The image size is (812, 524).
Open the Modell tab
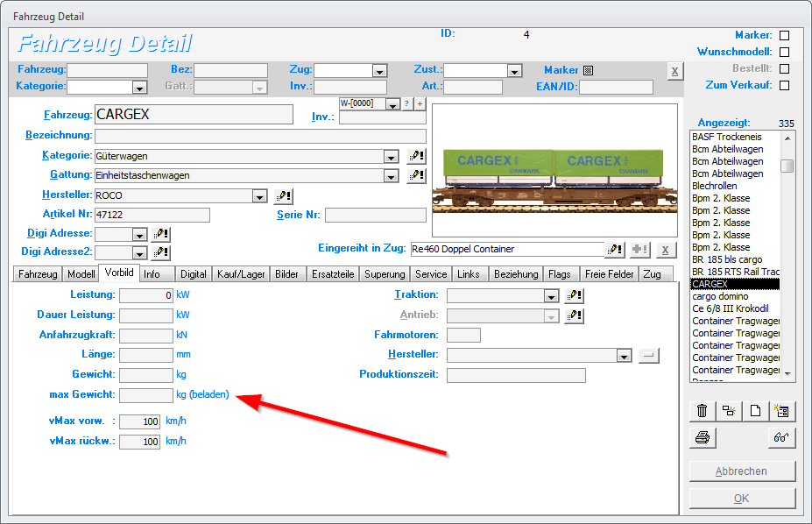pyautogui.click(x=81, y=274)
